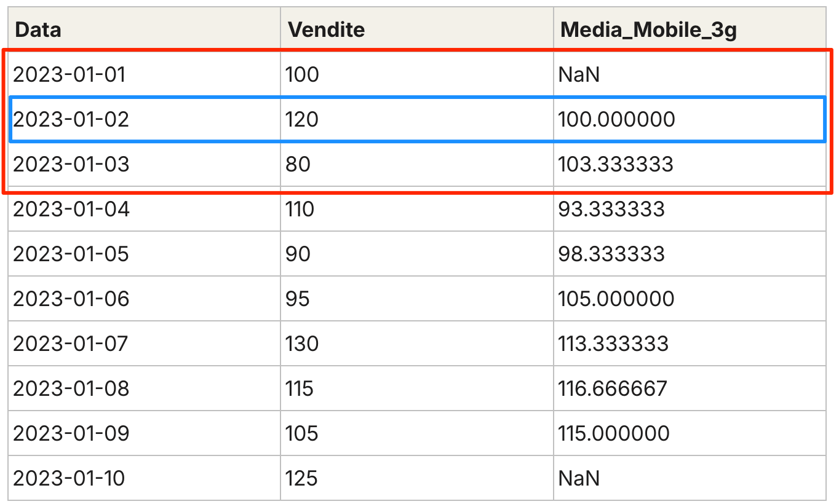The image size is (839, 504).
Task: Click the Data column header
Action: (x=38, y=30)
